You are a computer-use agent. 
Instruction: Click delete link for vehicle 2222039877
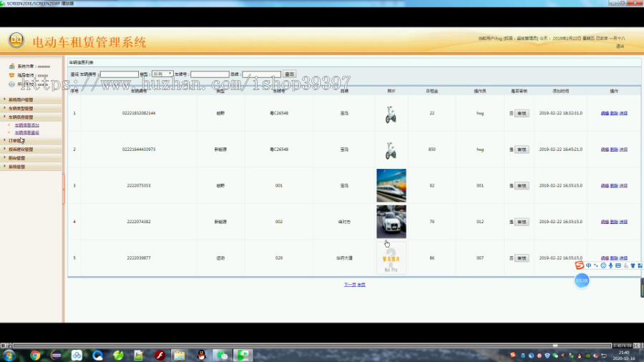click(x=614, y=258)
